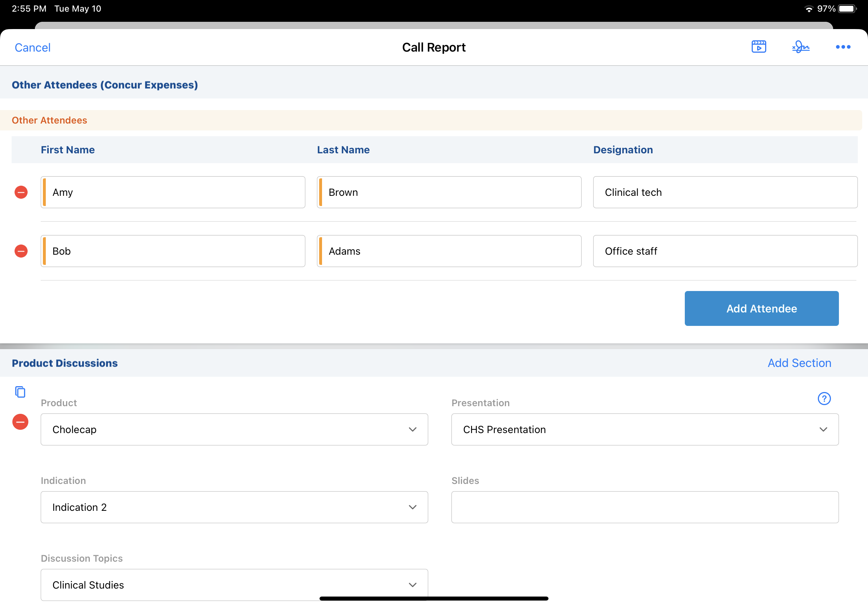Screen dimensions: 868x606
Task: Click the copy product discussion icon
Action: 20,392
